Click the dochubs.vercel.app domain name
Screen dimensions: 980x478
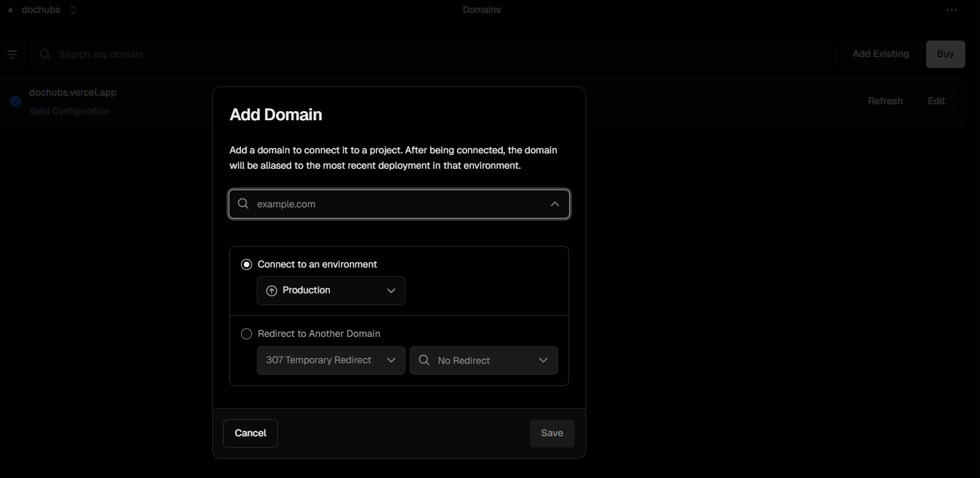click(x=73, y=93)
